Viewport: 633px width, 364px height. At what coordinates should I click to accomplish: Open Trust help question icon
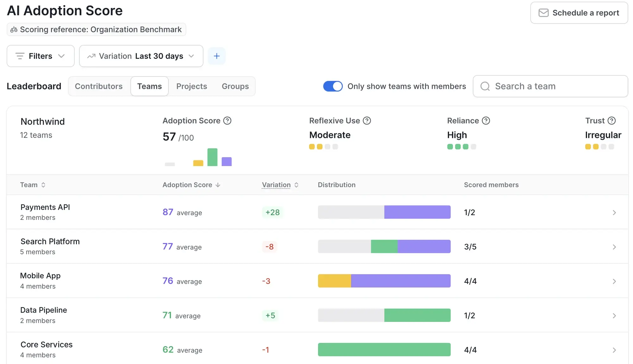click(612, 121)
